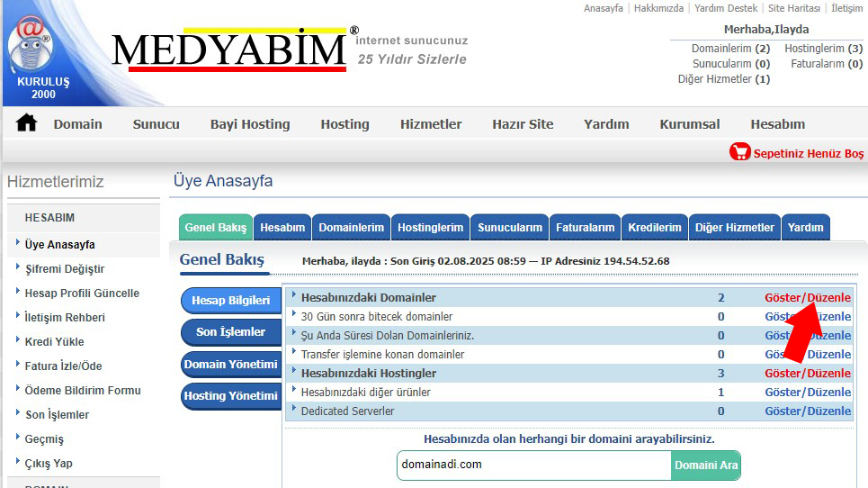Click Hostinglerim (3) in the account summary
Viewport: 868px width, 488px height.
[824, 49]
